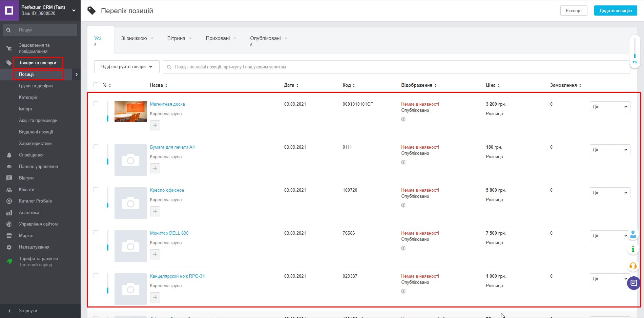Click the gear icon for Налаштування
This screenshot has width=644, height=318.
9,247
